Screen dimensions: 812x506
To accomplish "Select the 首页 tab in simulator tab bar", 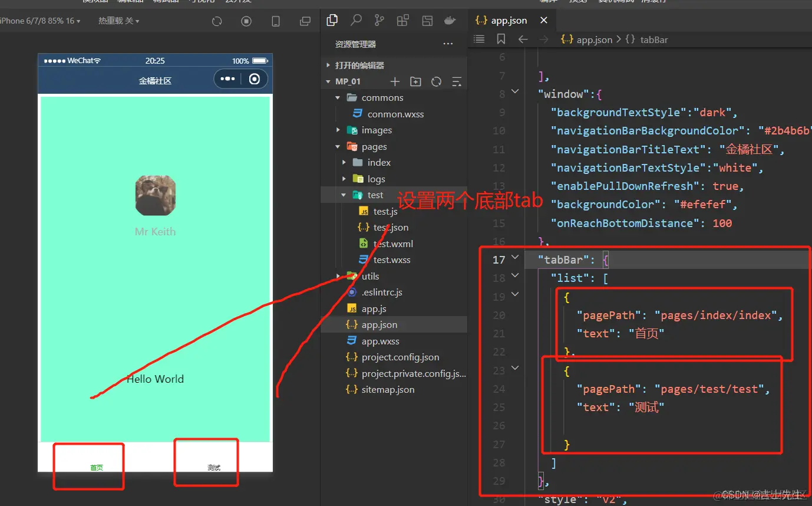I will (x=97, y=468).
